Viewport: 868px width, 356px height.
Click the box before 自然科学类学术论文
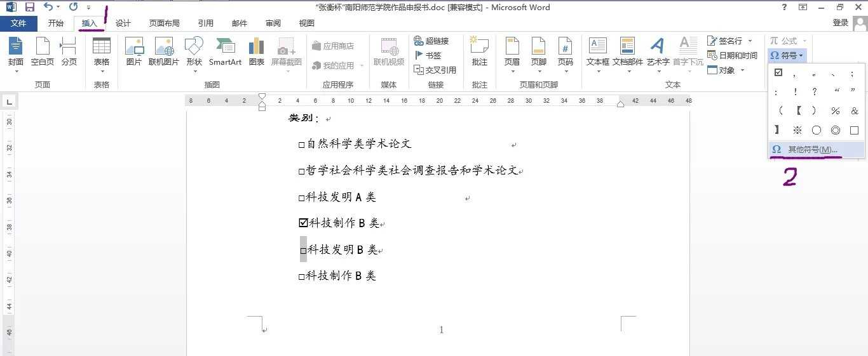pos(302,145)
